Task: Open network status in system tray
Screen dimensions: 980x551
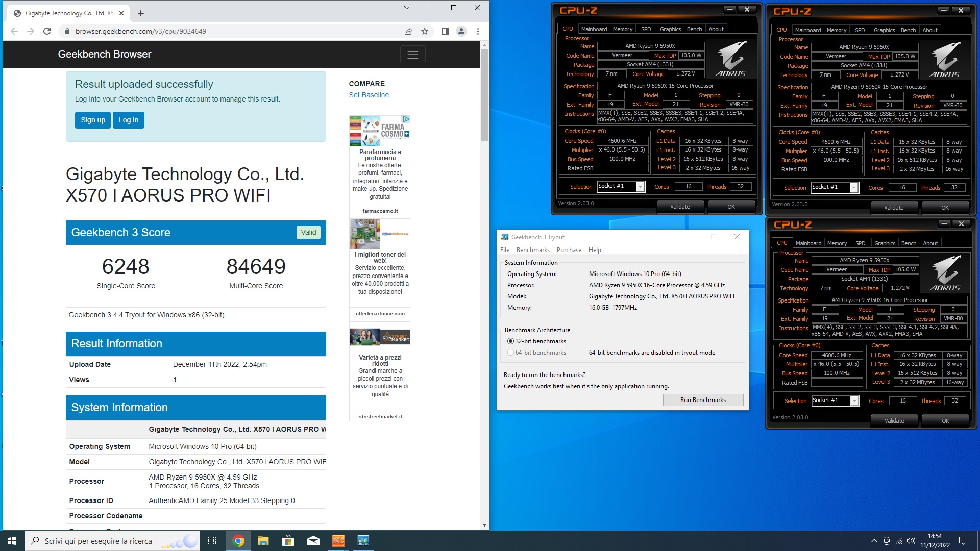Action: click(x=899, y=541)
